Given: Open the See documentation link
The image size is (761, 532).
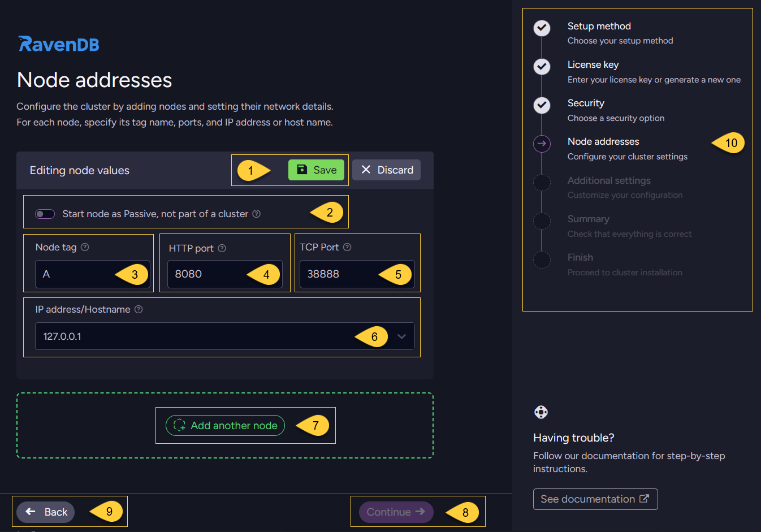Looking at the screenshot, I should 595,499.
